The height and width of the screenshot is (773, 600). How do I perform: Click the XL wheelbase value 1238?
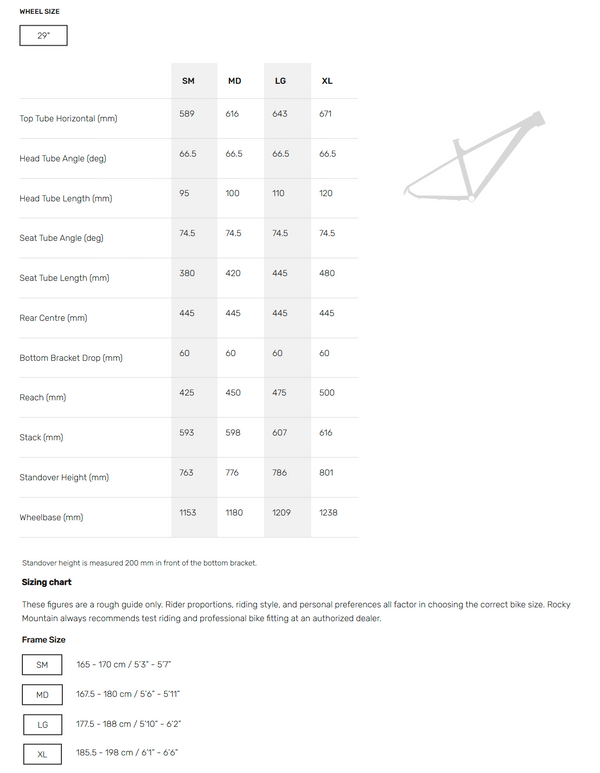pos(328,513)
